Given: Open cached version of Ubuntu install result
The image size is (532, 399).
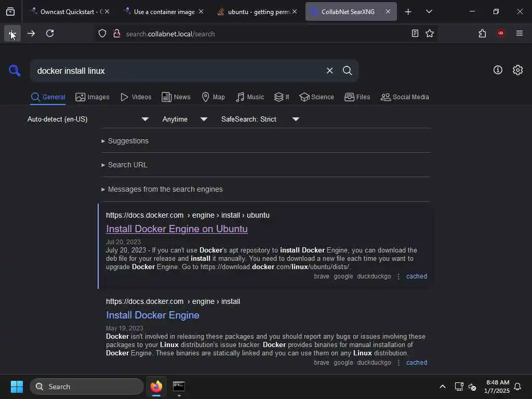Looking at the screenshot, I should click(x=416, y=276).
